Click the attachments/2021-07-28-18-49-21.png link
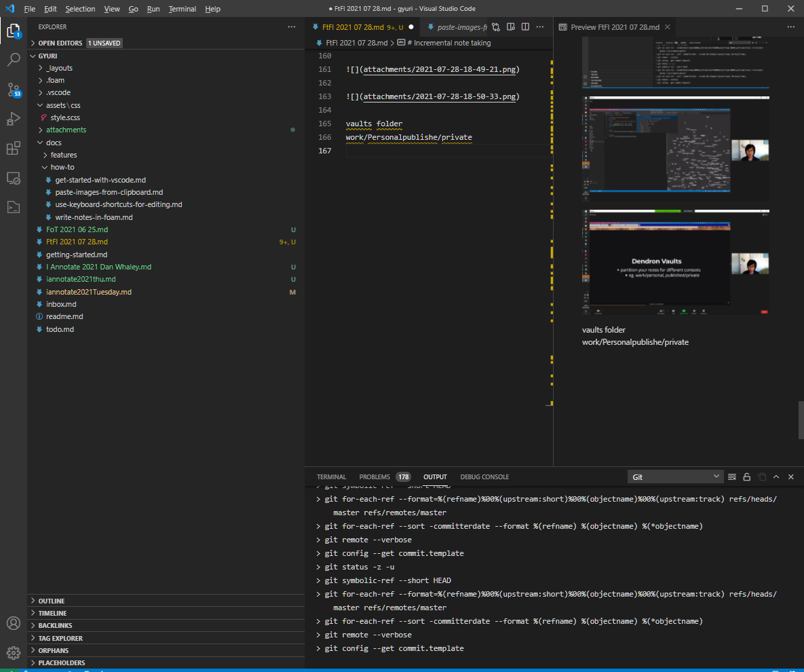Screen dimensions: 804x672 coord(440,69)
